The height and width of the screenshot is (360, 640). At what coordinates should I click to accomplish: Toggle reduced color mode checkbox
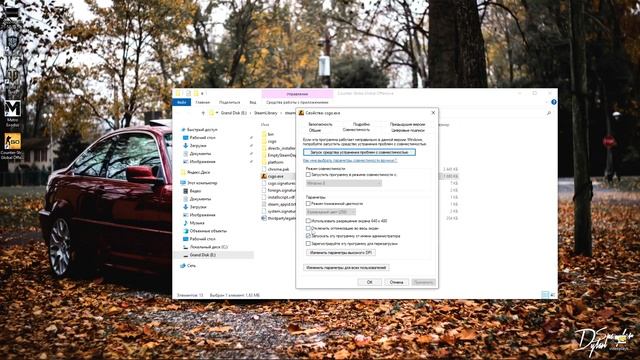tap(308, 203)
